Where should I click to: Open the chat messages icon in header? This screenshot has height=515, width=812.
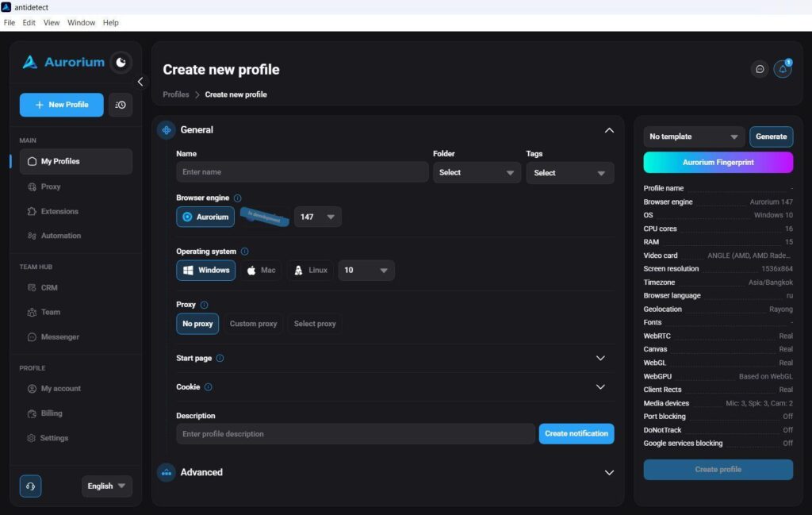pyautogui.click(x=760, y=69)
